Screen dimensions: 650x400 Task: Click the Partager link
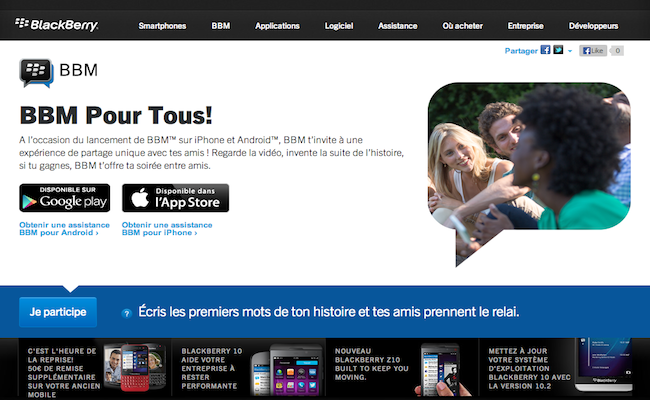click(x=521, y=51)
